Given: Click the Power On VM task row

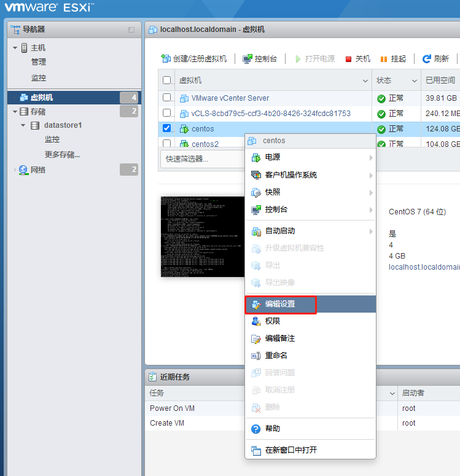Looking at the screenshot, I should pyautogui.click(x=194, y=408).
